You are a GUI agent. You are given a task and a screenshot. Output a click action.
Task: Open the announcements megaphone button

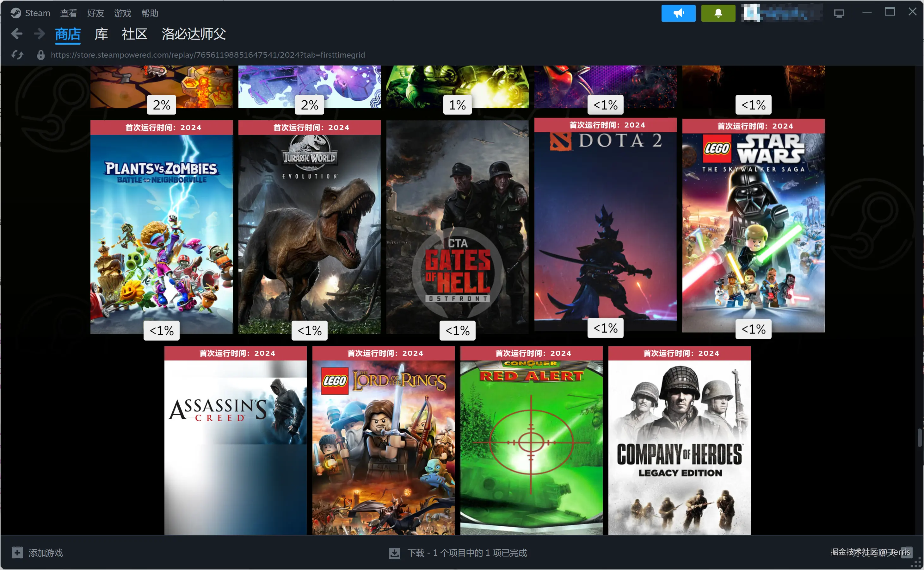tap(678, 13)
